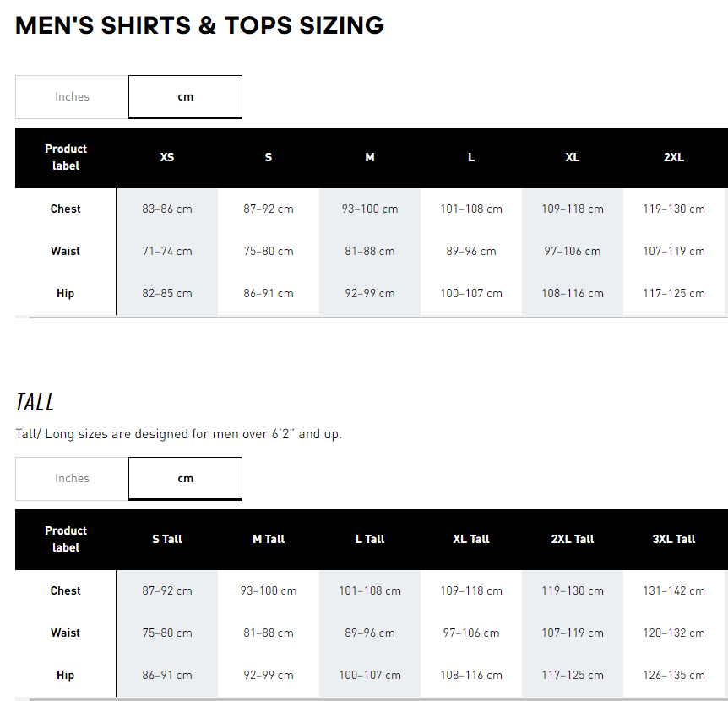This screenshot has height=701, width=728.
Task: Switch Tall size chart to Inches
Action: pos(72,479)
